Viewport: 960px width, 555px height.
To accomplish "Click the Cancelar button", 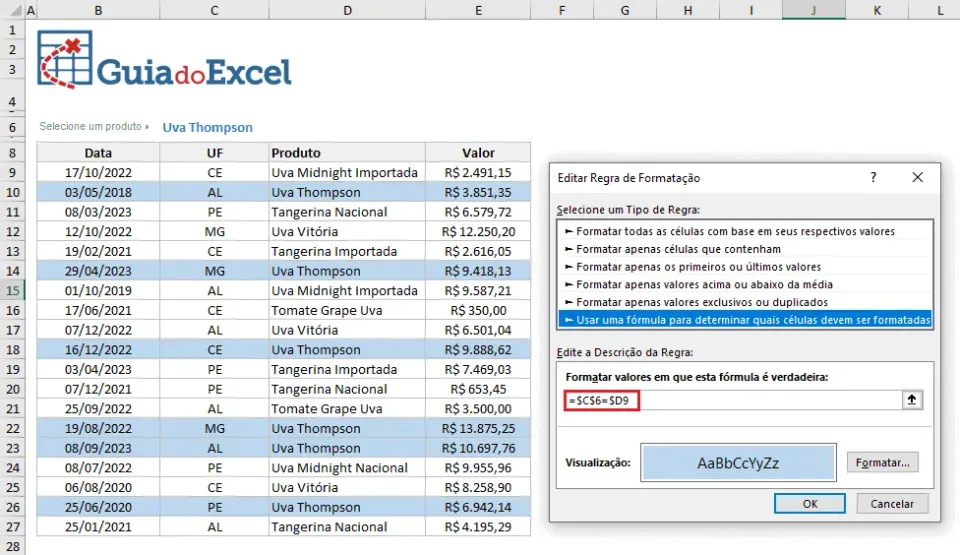I will click(892, 504).
